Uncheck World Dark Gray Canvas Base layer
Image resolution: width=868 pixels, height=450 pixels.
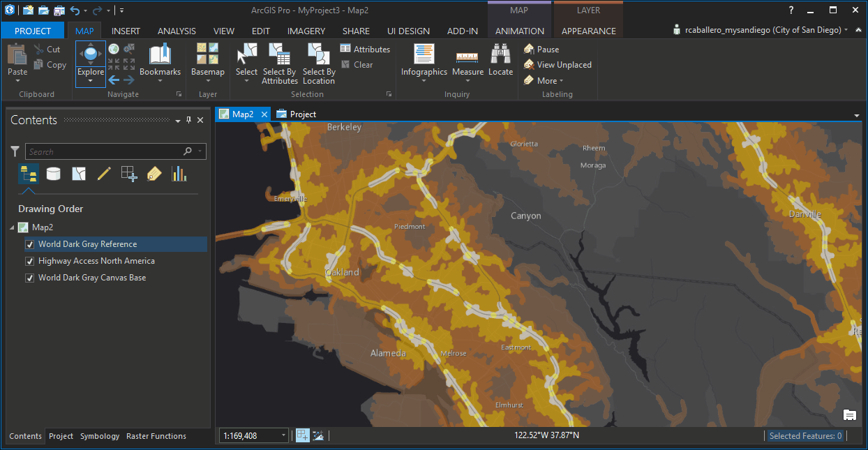click(x=30, y=278)
